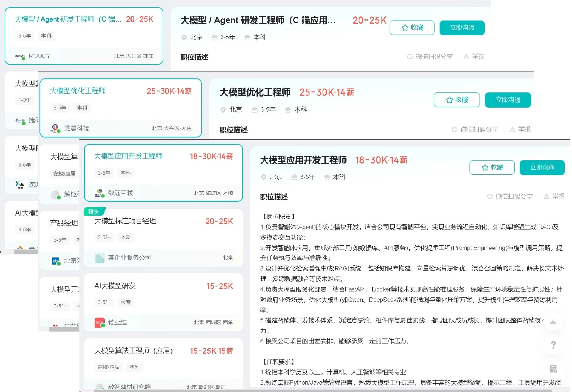The image size is (572, 392).
Task: Click 举报 in the 大模型应用开发工程师 panel
Action: point(554,196)
